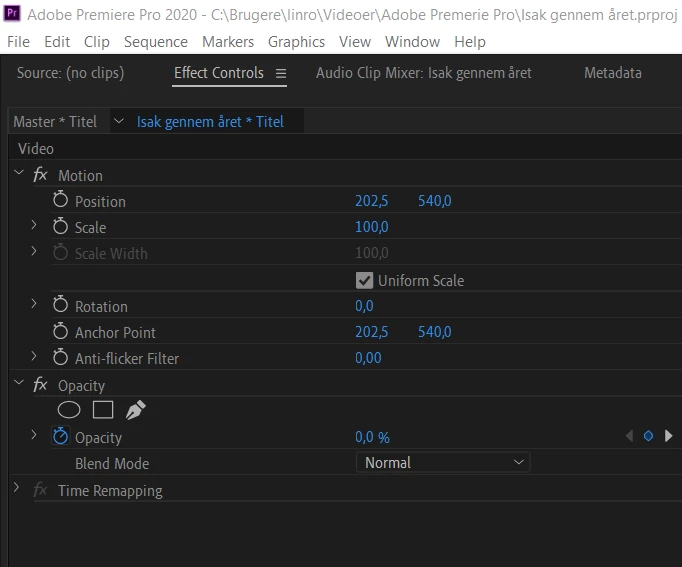The image size is (682, 567).
Task: Go to next Opacity keyframe
Action: (669, 436)
